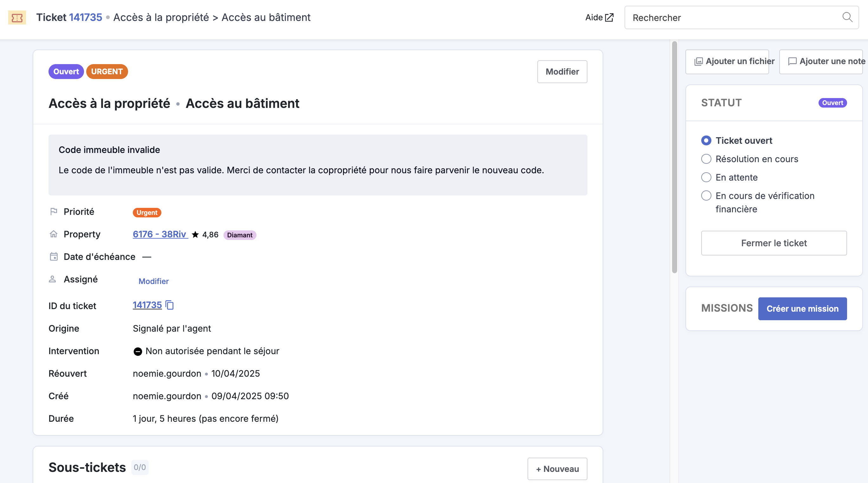Click the purple Ouvert status badge
The height and width of the screenshot is (483, 868).
66,71
